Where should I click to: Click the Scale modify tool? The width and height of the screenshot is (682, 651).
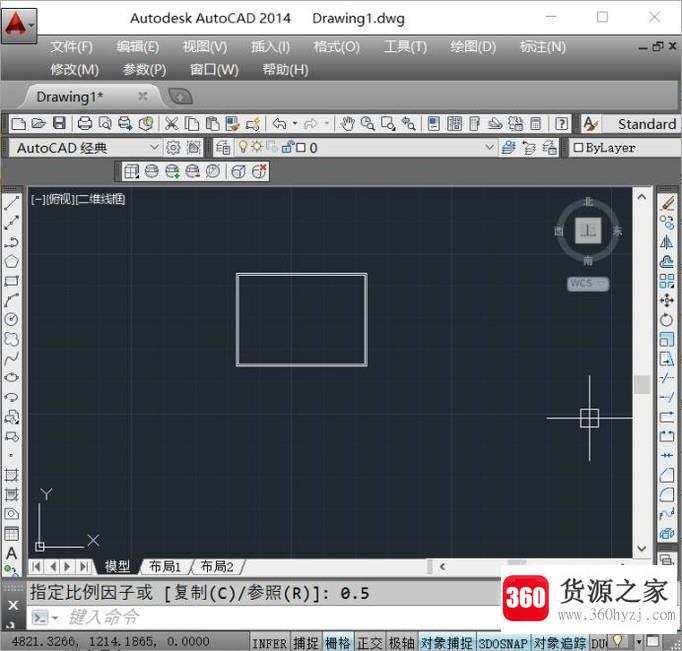click(x=667, y=339)
